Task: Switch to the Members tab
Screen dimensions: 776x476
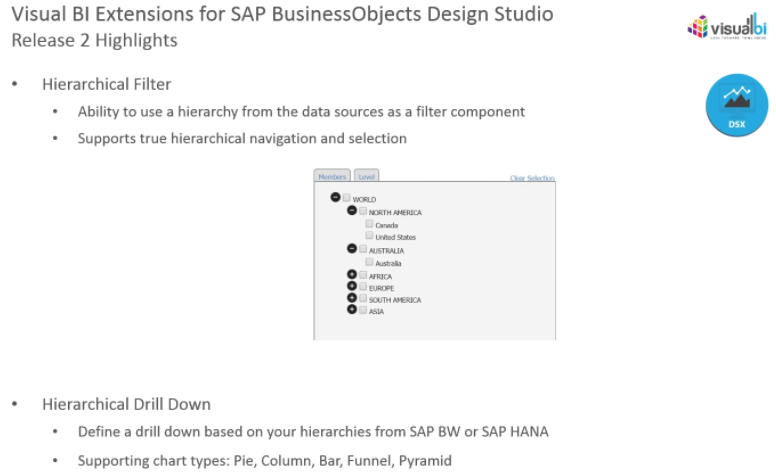Action: click(x=332, y=176)
